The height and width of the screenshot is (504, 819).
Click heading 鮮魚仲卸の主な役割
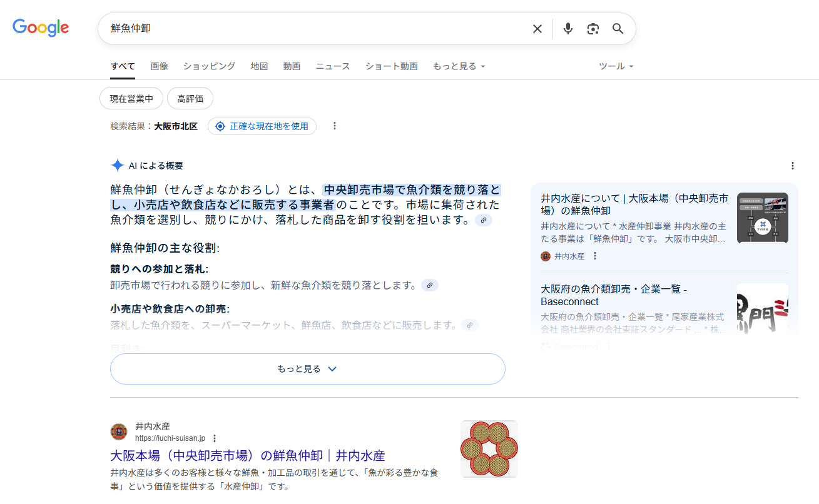(165, 248)
